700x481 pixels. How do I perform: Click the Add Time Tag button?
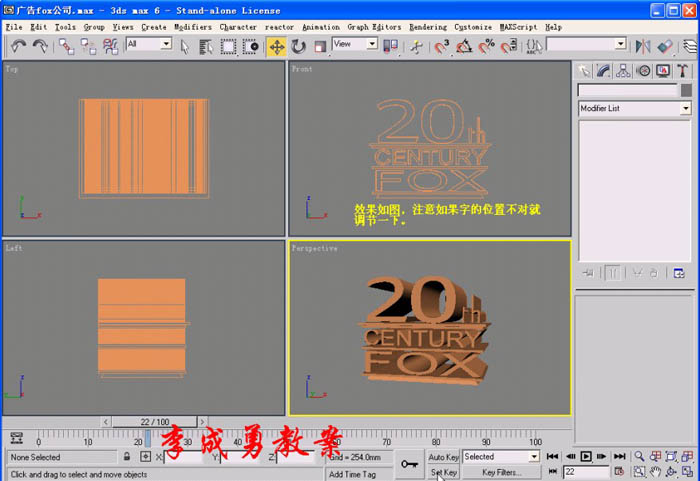tap(353, 474)
